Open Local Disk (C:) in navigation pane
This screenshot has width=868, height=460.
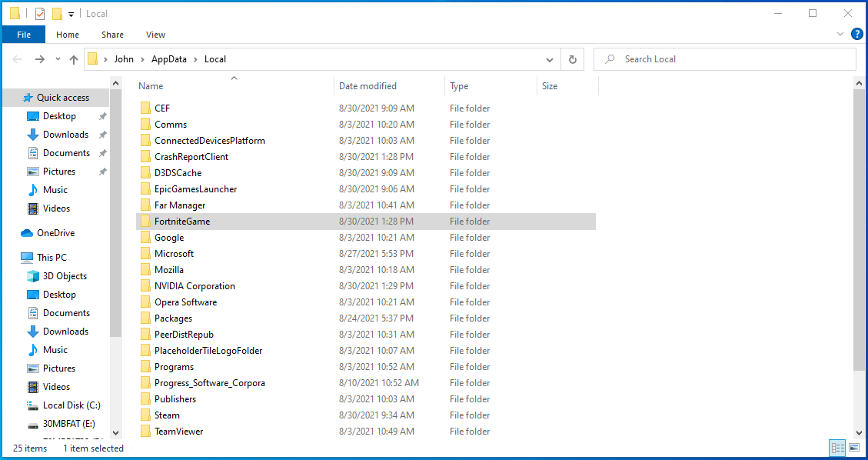(72, 405)
